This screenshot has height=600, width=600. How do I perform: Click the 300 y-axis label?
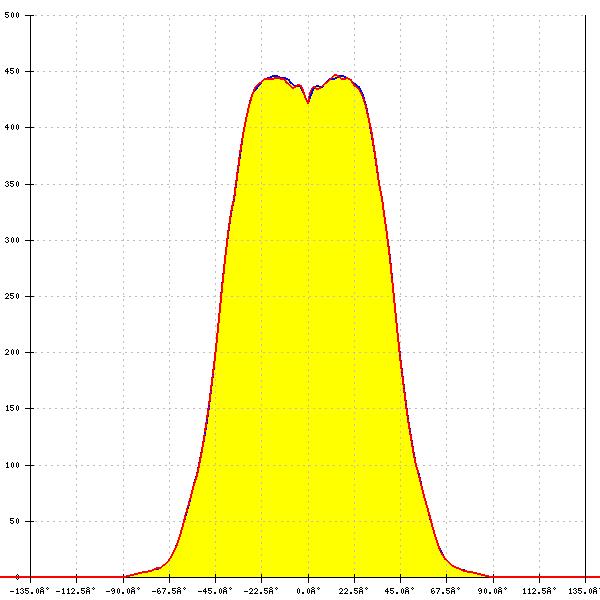point(12,240)
